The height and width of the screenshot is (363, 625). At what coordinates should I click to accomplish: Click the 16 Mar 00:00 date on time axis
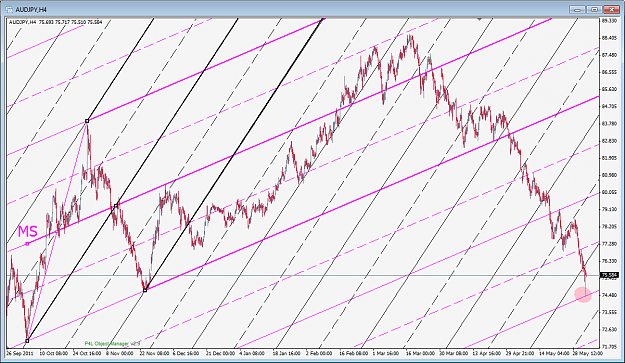click(x=421, y=353)
